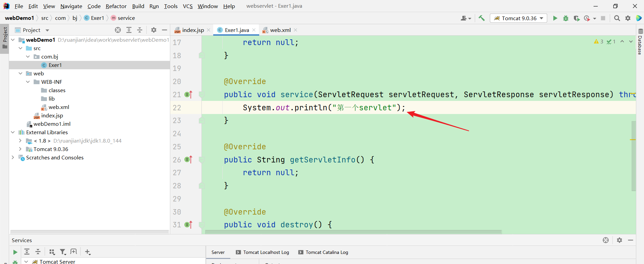Expand Scratches and Consoles node

[x=13, y=157]
